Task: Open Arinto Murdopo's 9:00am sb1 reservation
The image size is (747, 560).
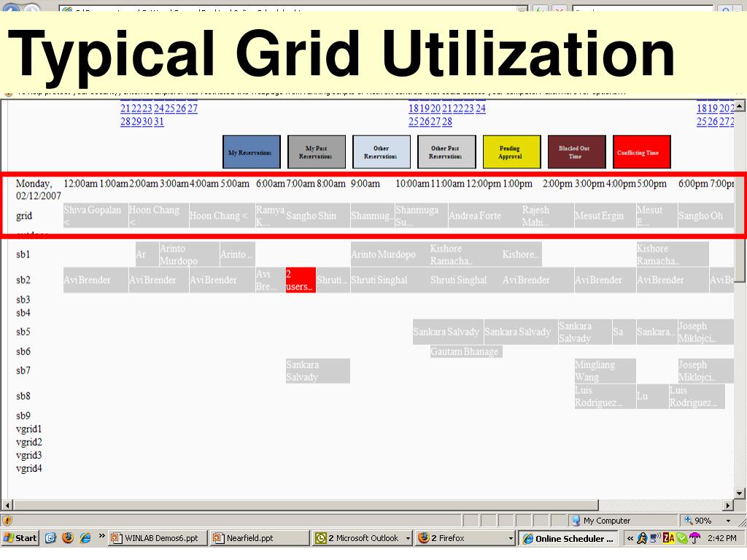Action: [390, 254]
